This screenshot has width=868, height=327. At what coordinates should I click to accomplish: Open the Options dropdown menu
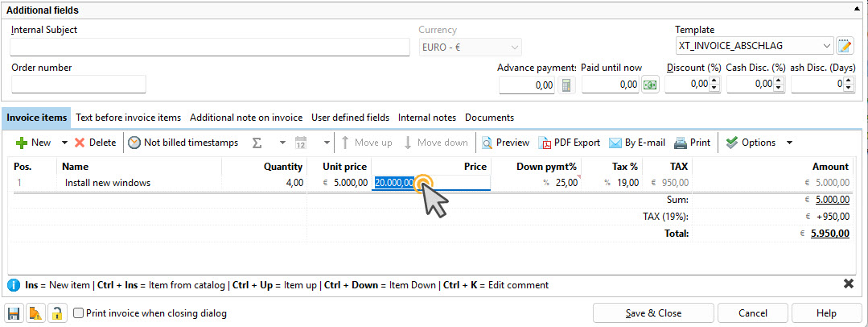coord(789,143)
